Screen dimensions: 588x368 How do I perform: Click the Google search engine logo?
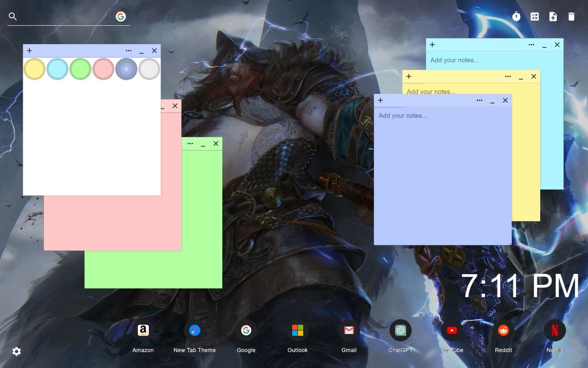click(x=121, y=17)
